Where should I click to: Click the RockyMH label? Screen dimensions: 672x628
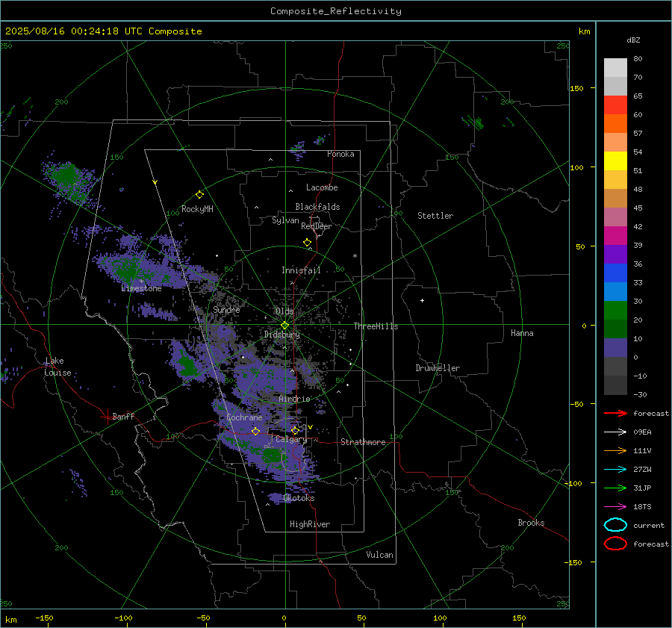[197, 209]
